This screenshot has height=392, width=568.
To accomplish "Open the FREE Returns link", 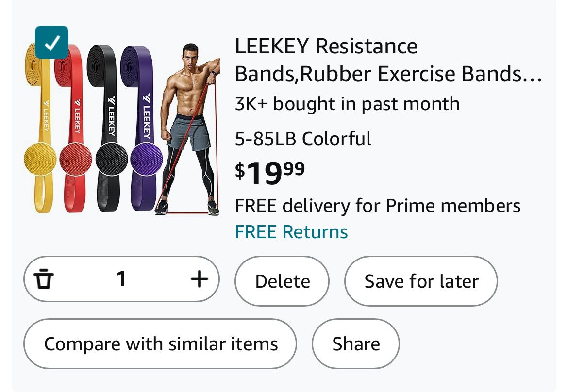I will click(x=291, y=232).
